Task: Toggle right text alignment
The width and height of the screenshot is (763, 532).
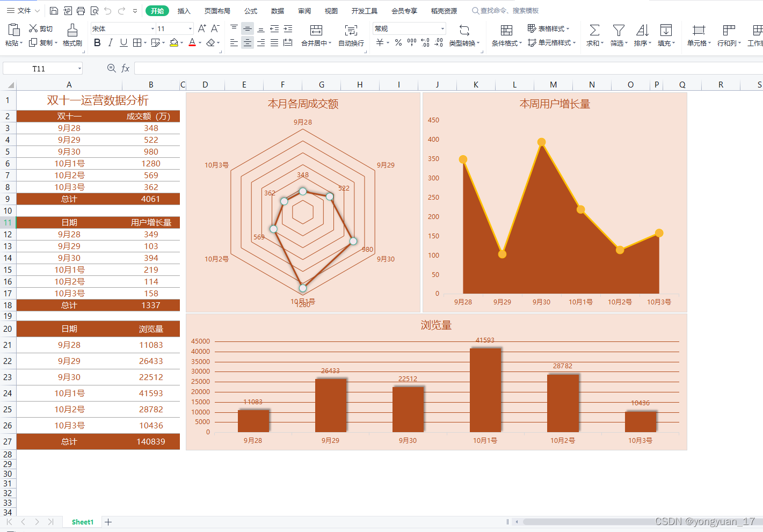Action: point(261,42)
